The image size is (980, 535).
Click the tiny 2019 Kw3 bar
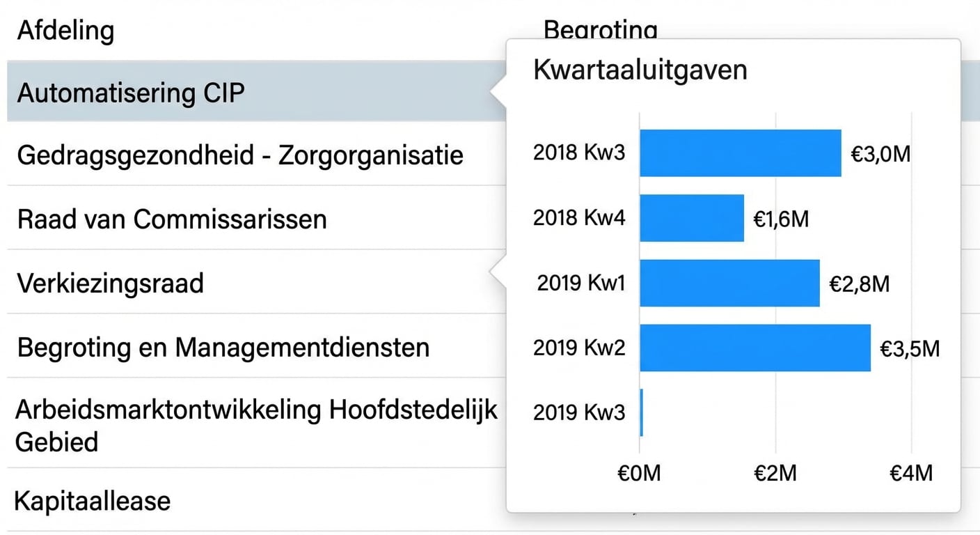coord(641,412)
